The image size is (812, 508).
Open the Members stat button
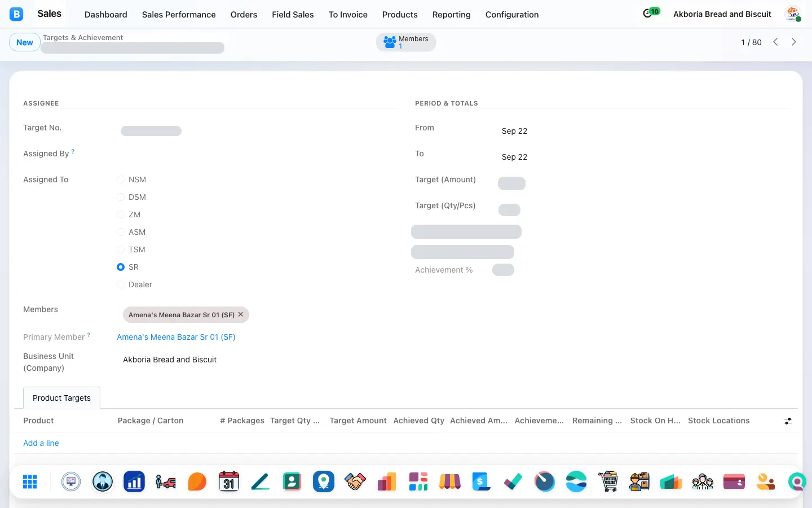tap(406, 42)
